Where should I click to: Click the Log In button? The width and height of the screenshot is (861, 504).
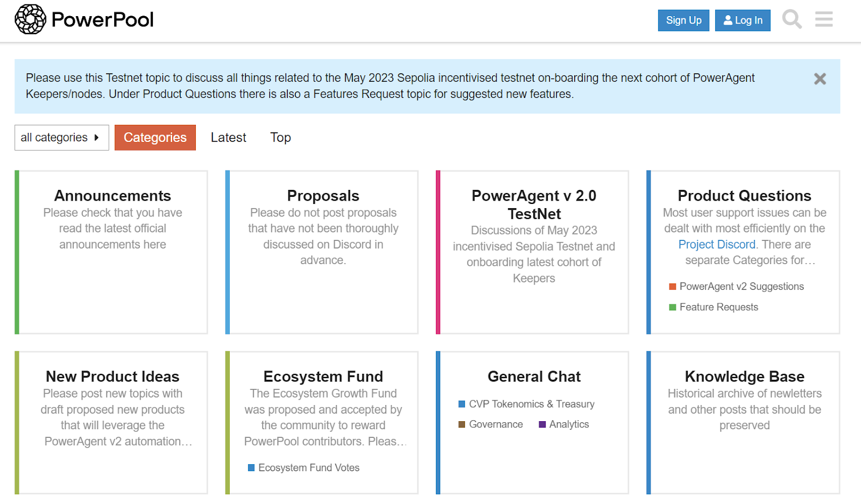743,20
